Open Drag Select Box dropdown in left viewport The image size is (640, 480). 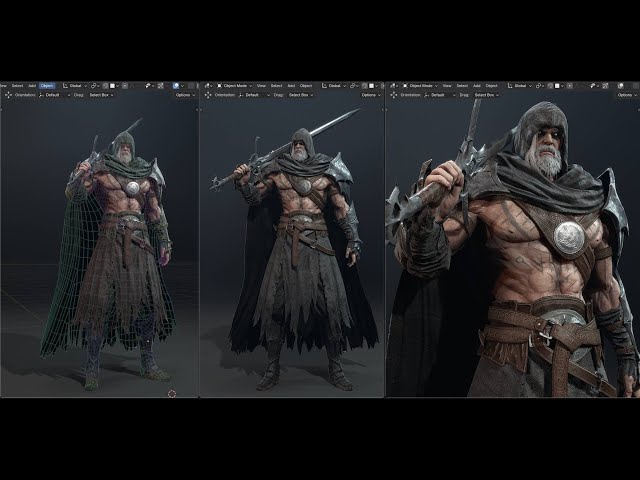click(x=101, y=95)
